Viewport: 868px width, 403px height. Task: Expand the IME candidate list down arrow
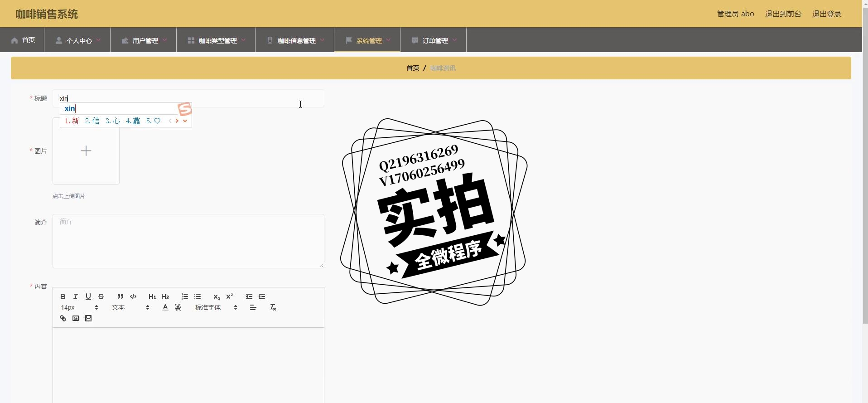tap(185, 121)
